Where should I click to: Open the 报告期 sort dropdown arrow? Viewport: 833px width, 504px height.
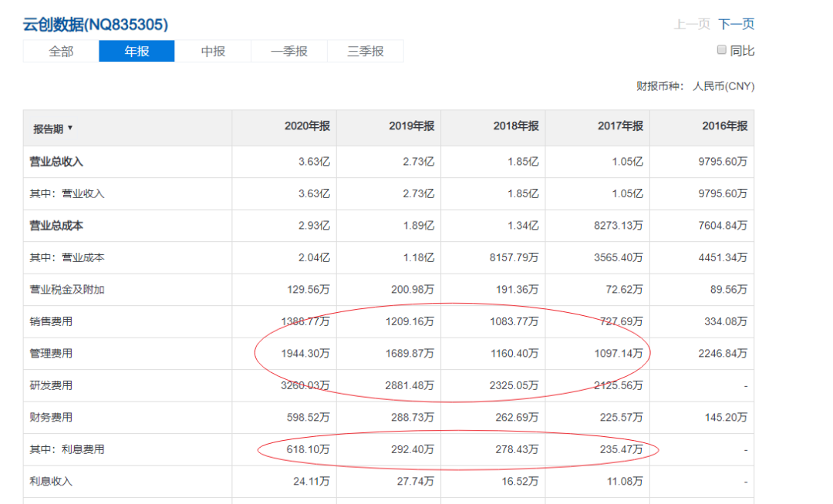point(70,128)
